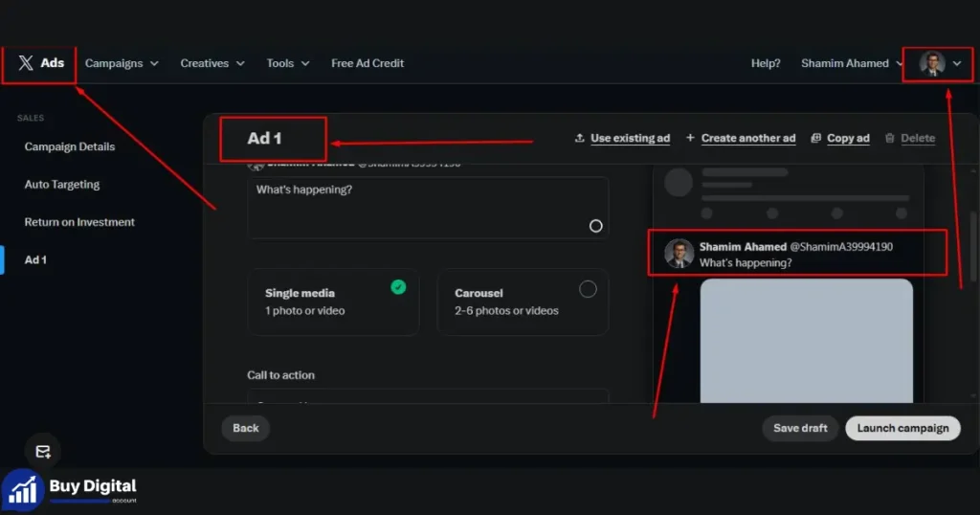The width and height of the screenshot is (980, 515).
Task: Click the character counter circle in text box
Action: (595, 226)
